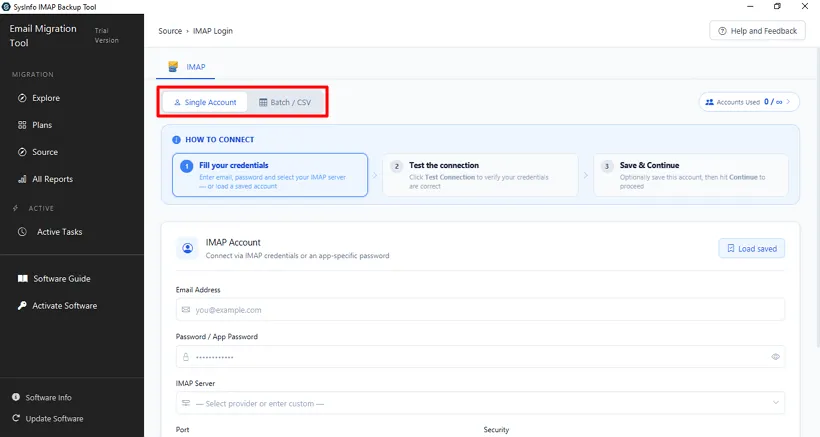Click the All Reports chart icon
Viewport: 820px width, 437px height.
(22, 179)
